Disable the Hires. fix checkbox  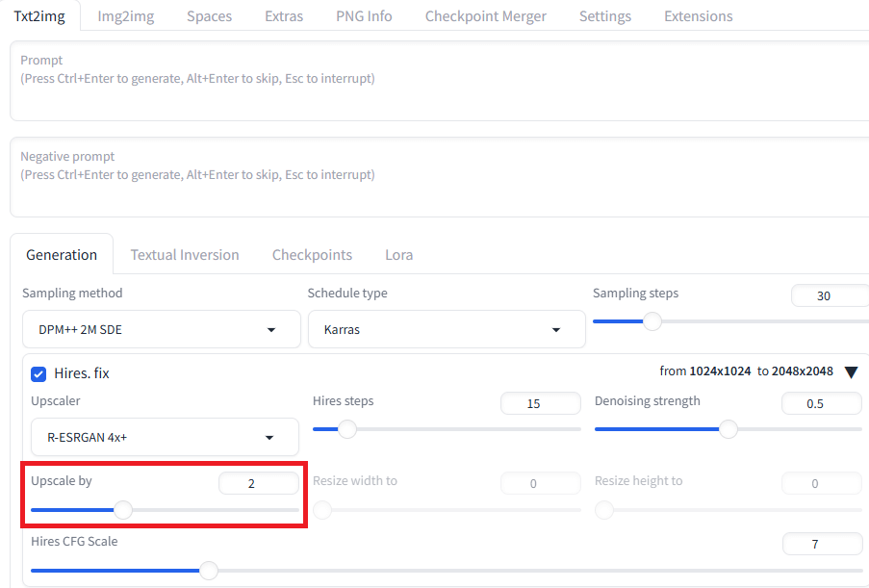[38, 374]
